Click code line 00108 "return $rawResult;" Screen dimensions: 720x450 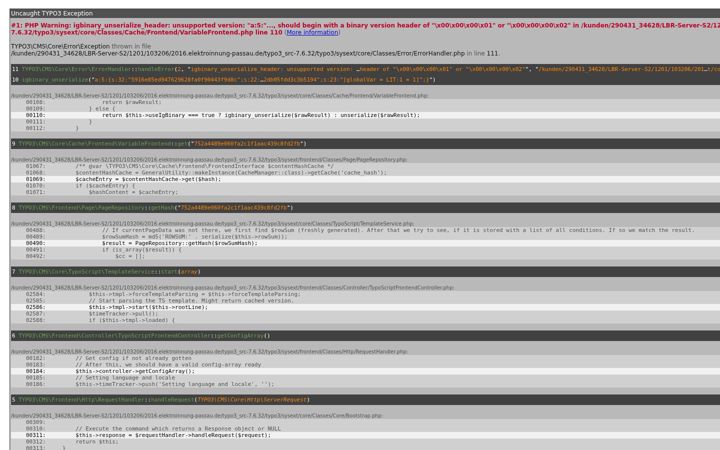[x=365, y=102]
